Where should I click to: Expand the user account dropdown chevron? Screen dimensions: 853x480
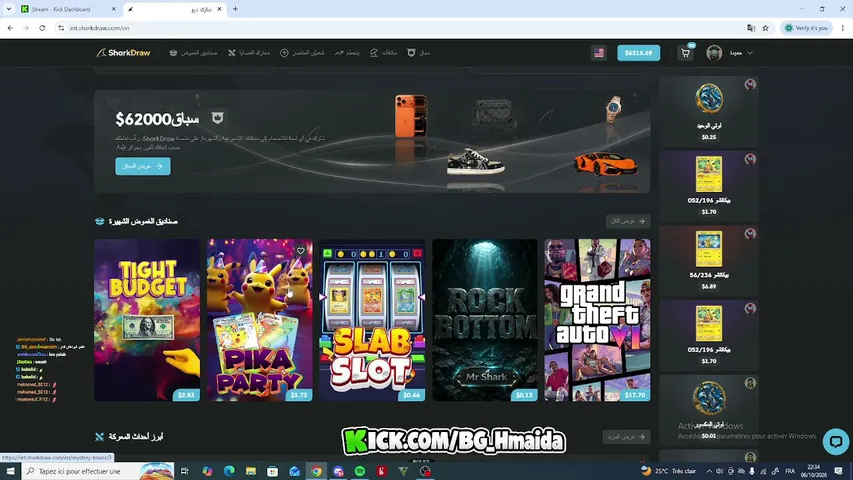tap(750, 53)
